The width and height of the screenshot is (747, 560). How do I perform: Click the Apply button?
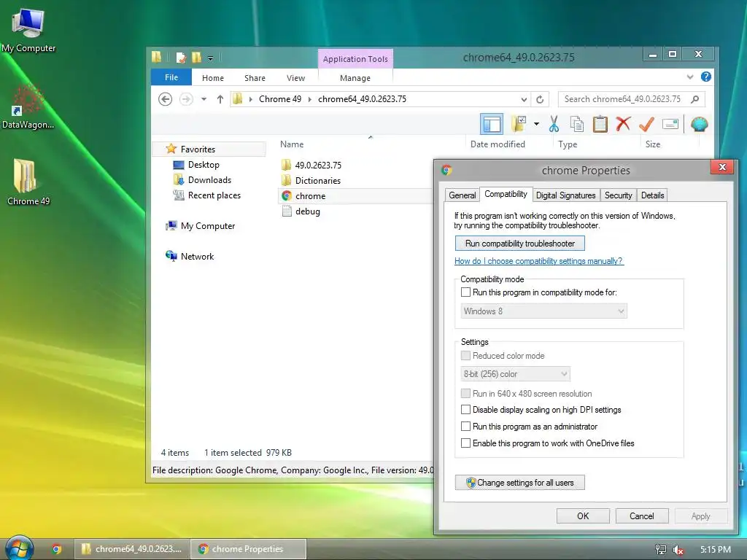click(x=701, y=516)
